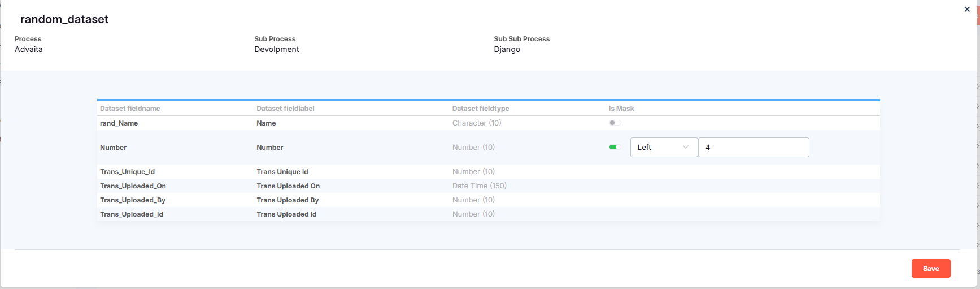This screenshot has height=289, width=980.
Task: Select the Trans_Uploaded_By fieldname cell
Action: (x=133, y=200)
